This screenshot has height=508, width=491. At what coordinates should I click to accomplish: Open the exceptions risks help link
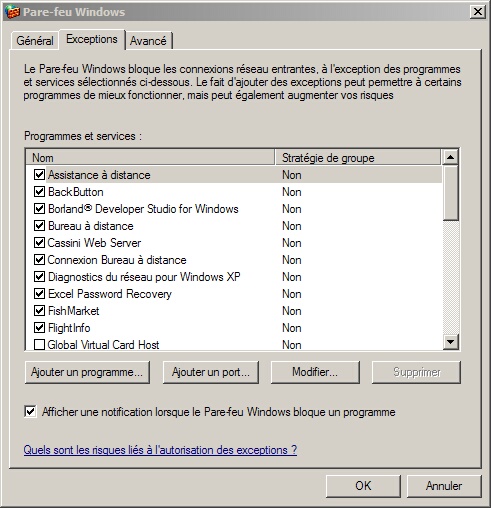pyautogui.click(x=160, y=450)
